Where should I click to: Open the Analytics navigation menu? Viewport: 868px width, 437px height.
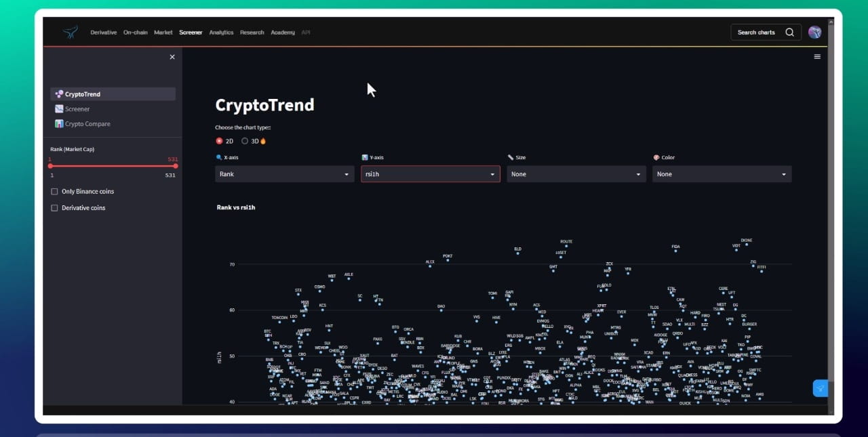tap(221, 32)
